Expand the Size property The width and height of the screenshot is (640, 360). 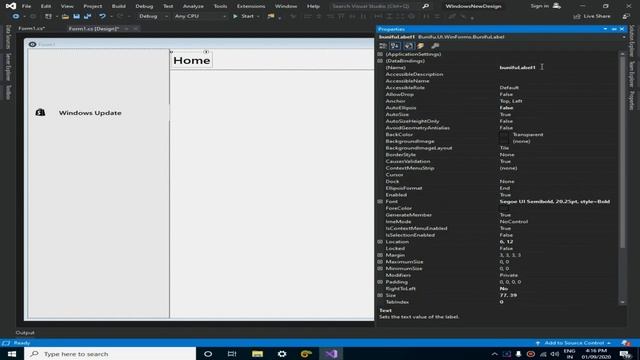[380, 295]
